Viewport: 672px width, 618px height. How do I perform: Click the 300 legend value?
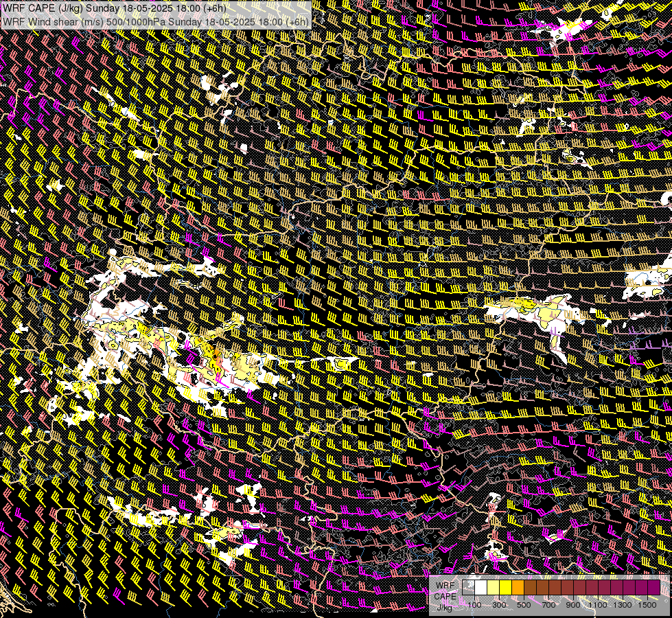499,605
